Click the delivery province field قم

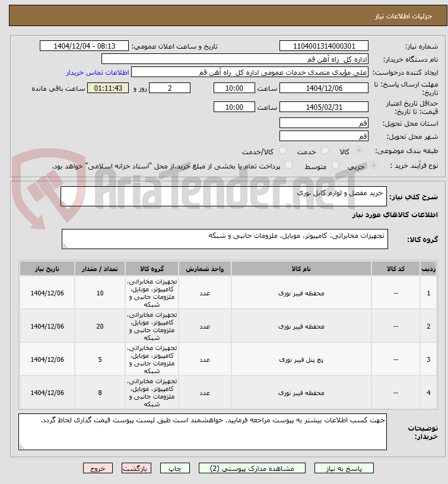(324, 123)
